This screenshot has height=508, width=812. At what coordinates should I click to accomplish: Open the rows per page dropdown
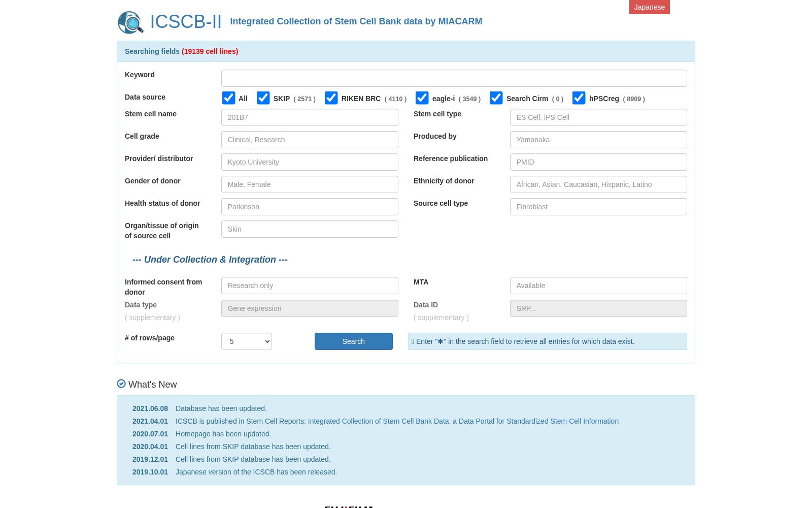(247, 341)
